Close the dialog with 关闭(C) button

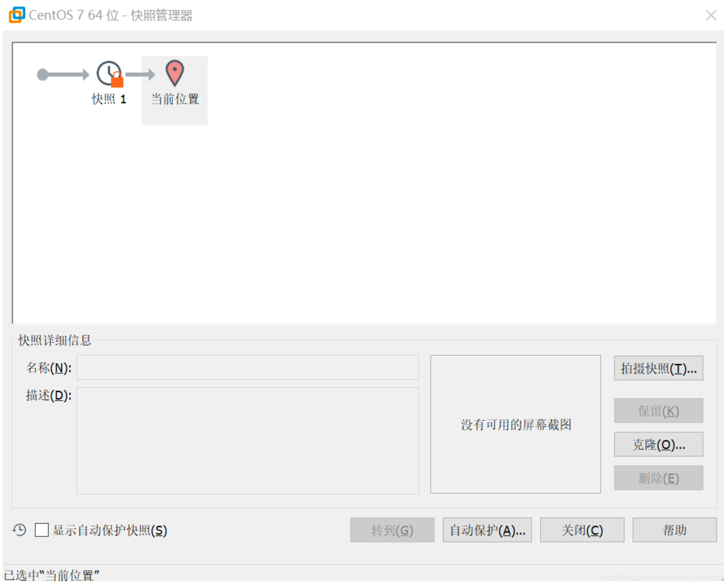point(582,530)
